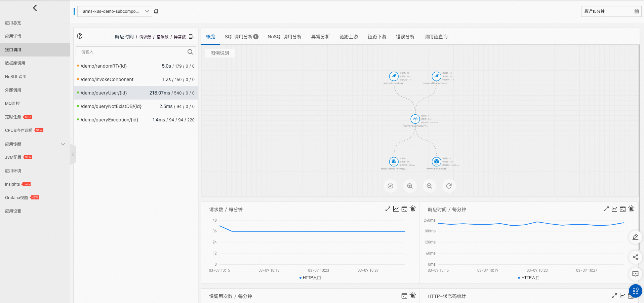Screen dimensions: 644x303
Task: Open the application selector arms-k8s-demo-subcompo dropdown
Action: point(115,11)
